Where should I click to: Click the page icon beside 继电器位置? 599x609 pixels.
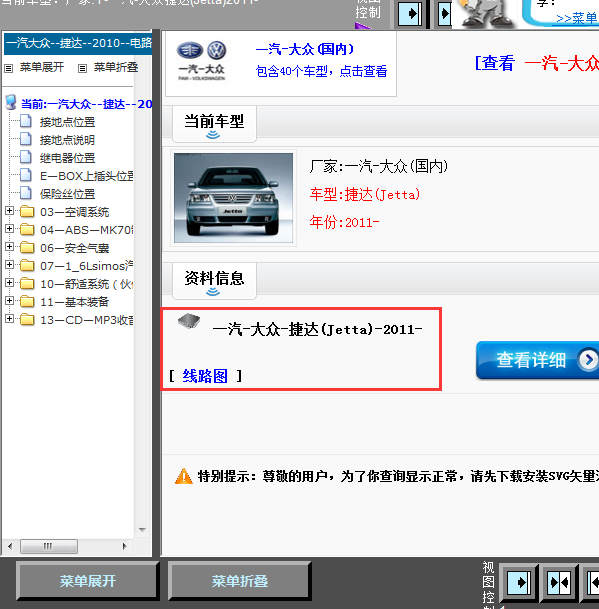(26, 157)
